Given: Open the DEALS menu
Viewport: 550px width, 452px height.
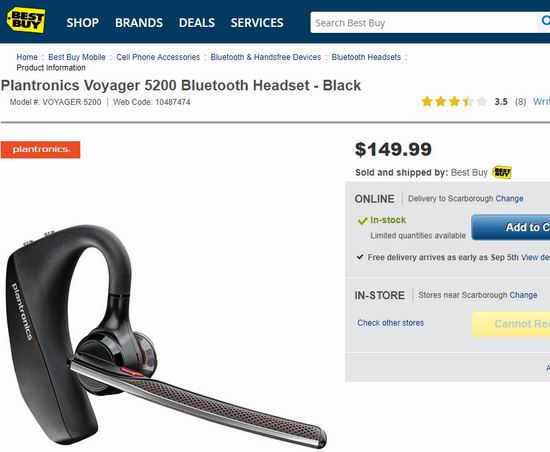Looking at the screenshot, I should (x=197, y=23).
